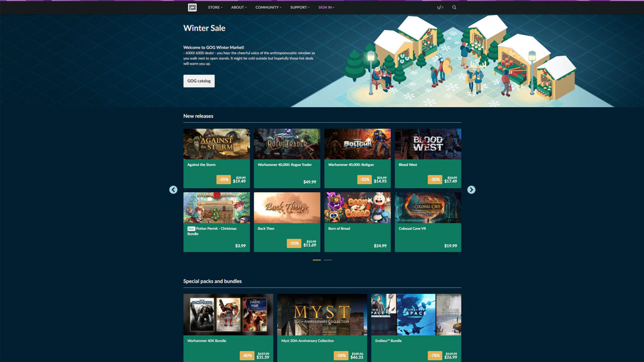The width and height of the screenshot is (644, 362).
Task: Expand the Community dropdown menu
Action: pos(268,7)
